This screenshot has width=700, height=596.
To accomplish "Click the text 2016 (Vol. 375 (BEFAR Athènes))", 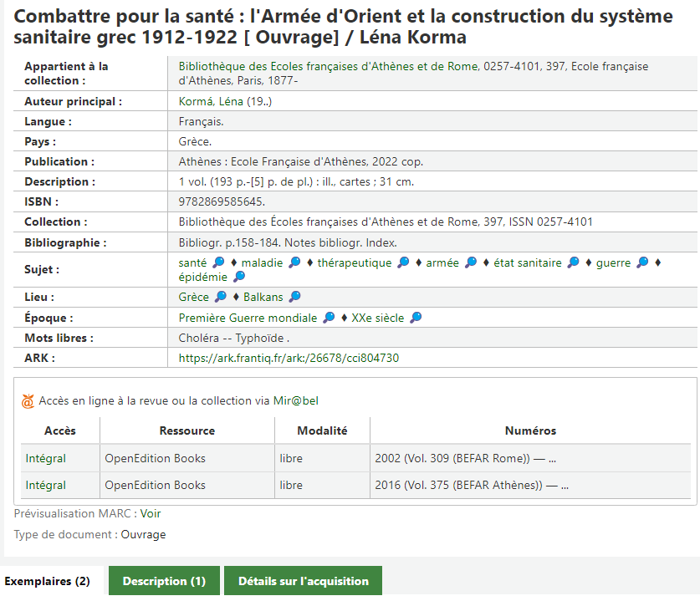I will coord(458,485).
